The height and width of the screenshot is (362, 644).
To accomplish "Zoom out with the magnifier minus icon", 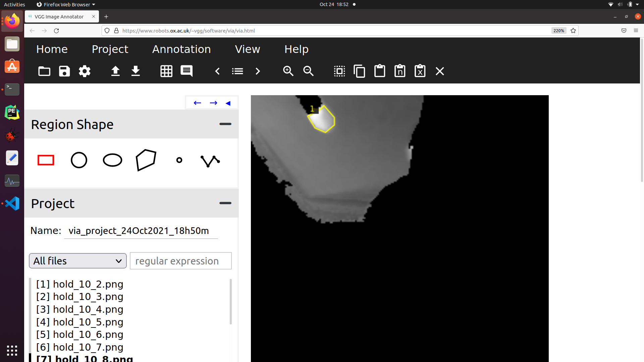I will point(309,71).
